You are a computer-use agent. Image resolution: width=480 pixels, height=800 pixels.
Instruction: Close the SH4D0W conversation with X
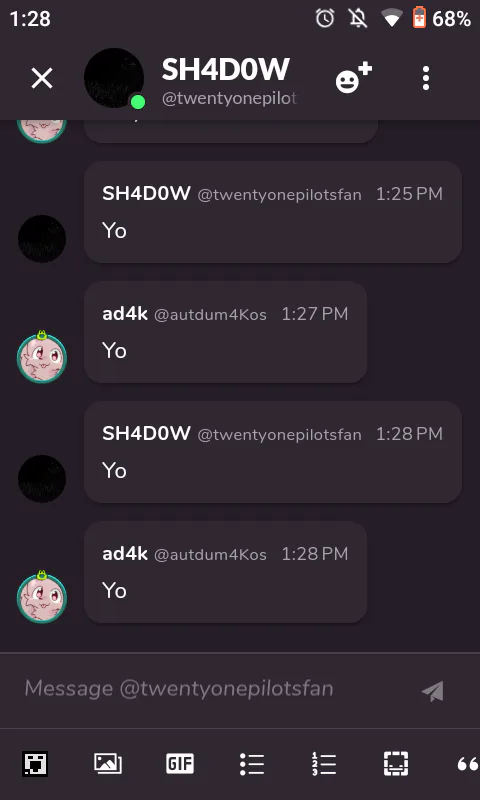(42, 79)
